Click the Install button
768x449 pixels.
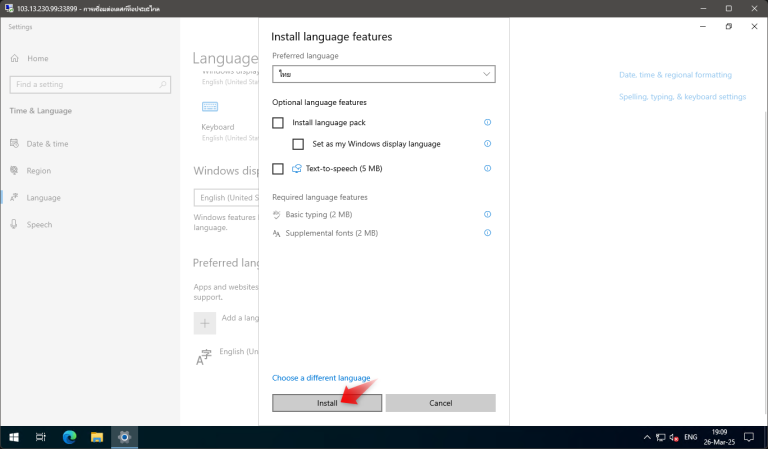click(327, 403)
